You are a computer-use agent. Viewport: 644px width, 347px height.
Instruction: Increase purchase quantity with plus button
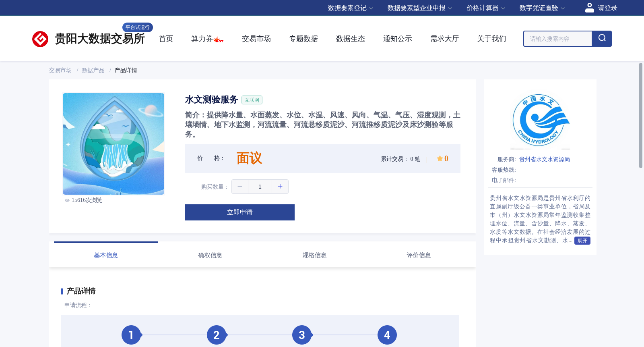pos(280,187)
